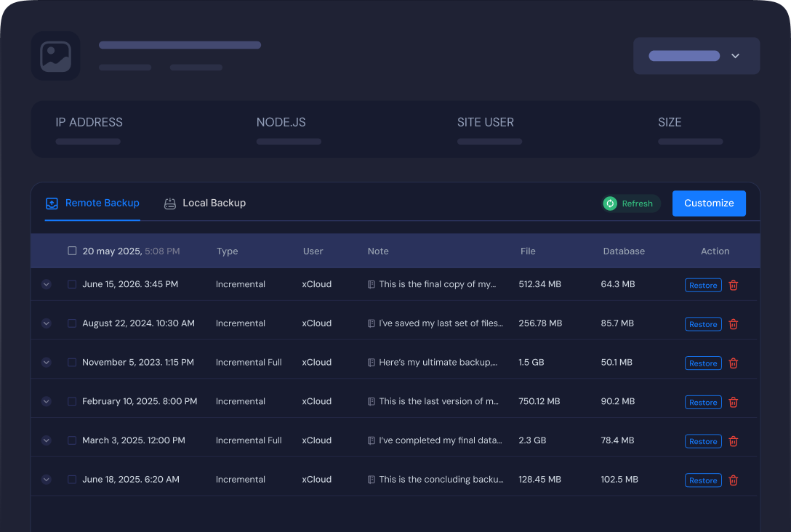Expand the August 22, 2024 backup row

47,323
